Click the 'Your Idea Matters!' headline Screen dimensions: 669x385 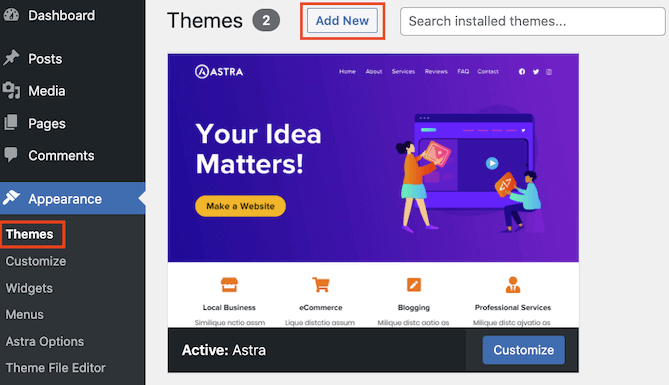click(259, 149)
